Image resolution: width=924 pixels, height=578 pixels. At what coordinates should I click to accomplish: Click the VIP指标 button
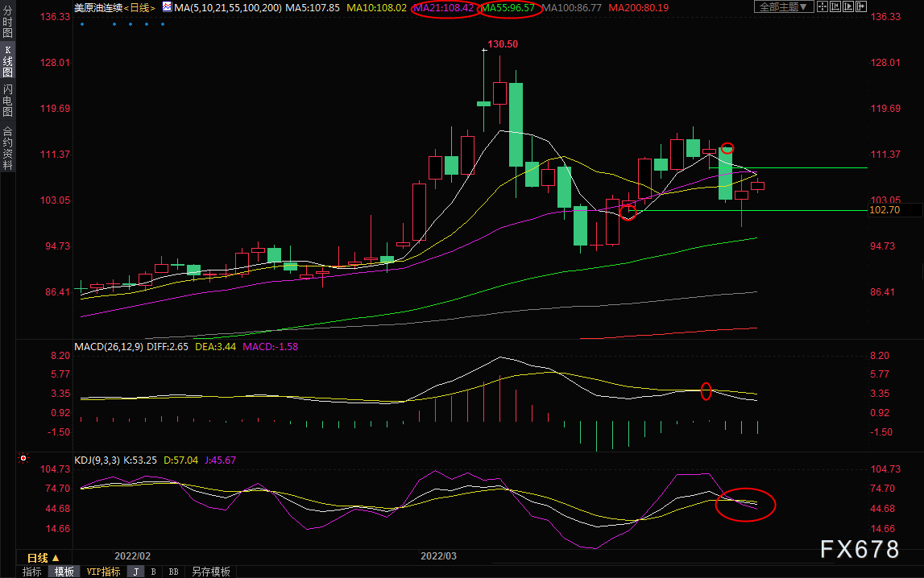click(x=103, y=572)
